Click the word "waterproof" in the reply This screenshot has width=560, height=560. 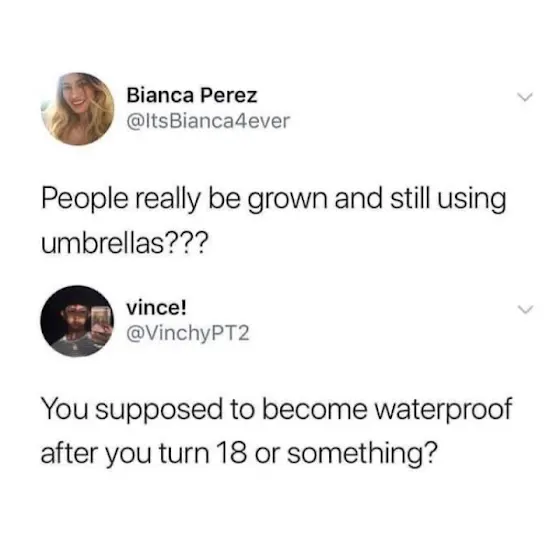(444, 409)
